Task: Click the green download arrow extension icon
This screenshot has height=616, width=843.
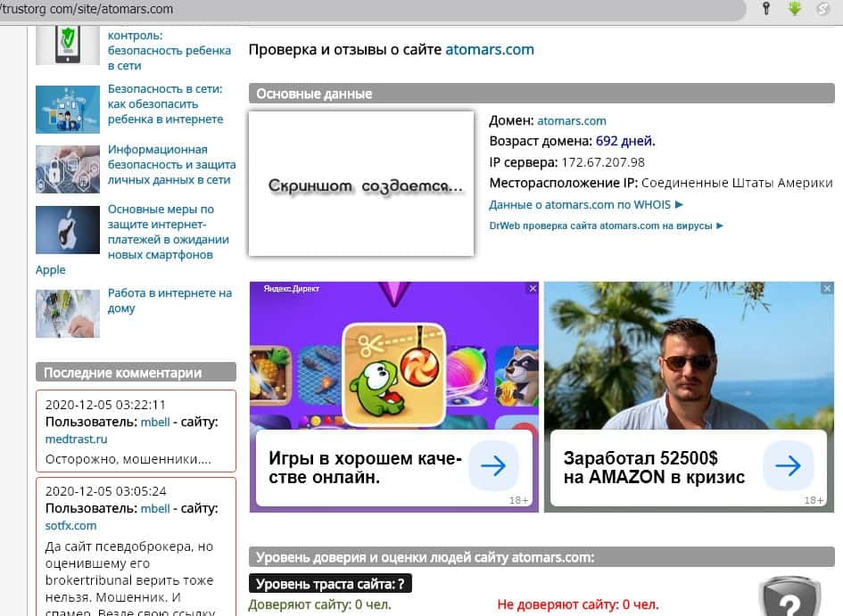Action: 795,8
